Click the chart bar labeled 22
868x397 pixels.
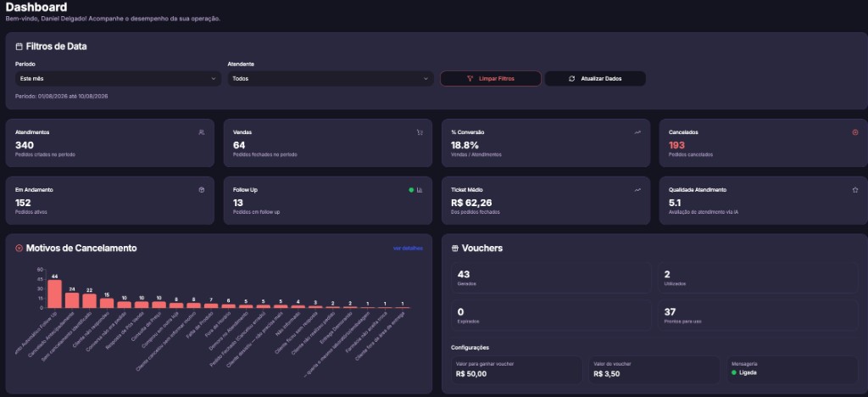(x=89, y=300)
